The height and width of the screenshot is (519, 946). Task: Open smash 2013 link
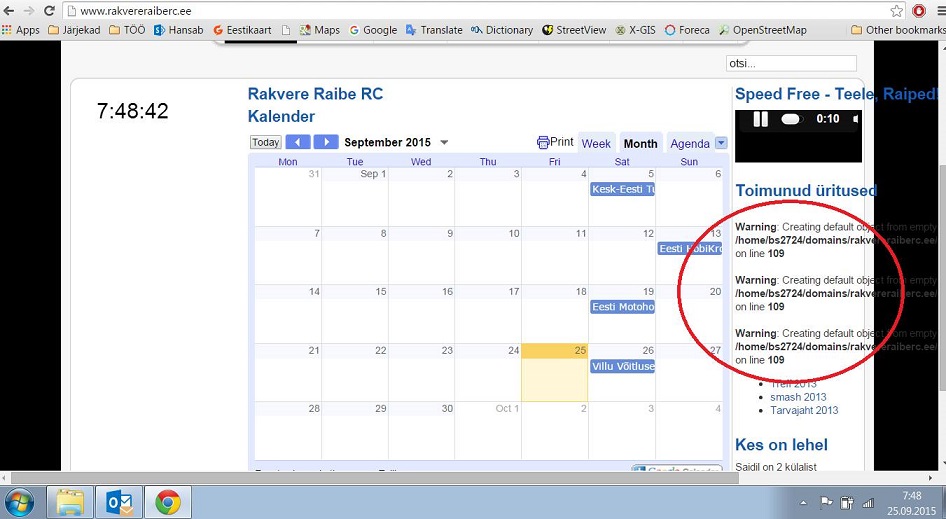pos(798,397)
